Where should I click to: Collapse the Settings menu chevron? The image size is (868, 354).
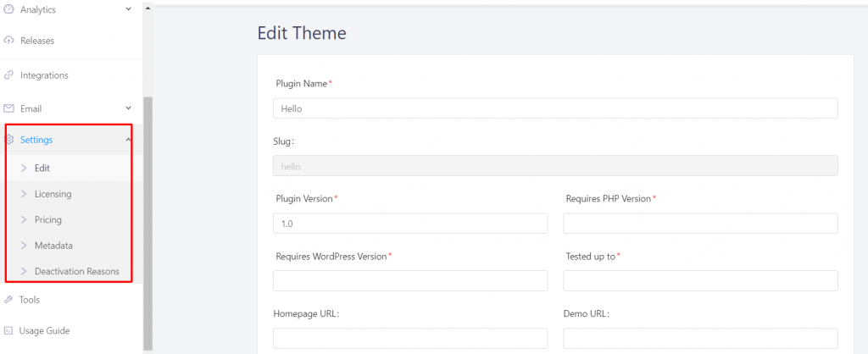[129, 140]
